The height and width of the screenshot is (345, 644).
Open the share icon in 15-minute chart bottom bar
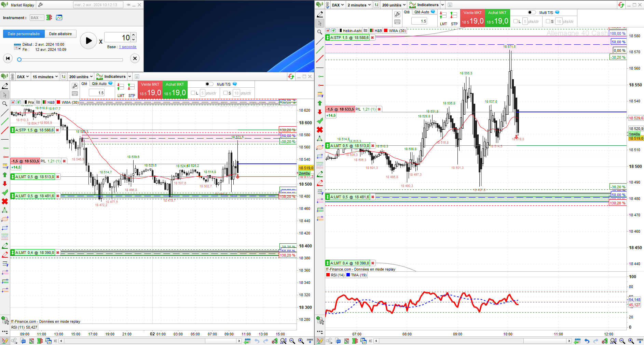(14, 341)
